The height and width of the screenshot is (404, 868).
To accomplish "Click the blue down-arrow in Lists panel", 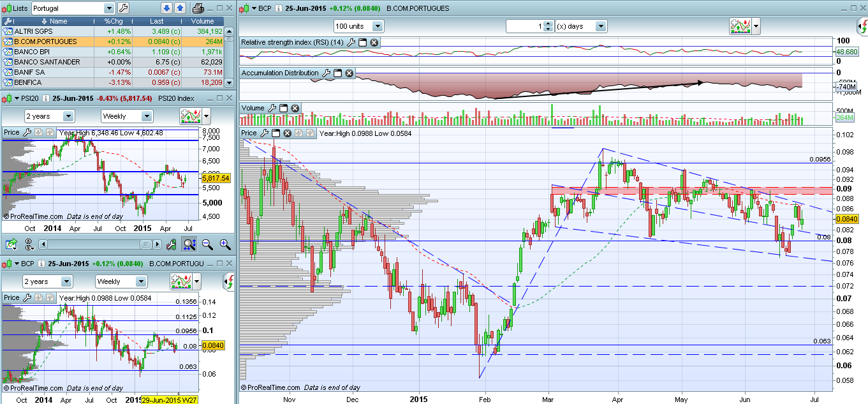I will click(x=167, y=8).
